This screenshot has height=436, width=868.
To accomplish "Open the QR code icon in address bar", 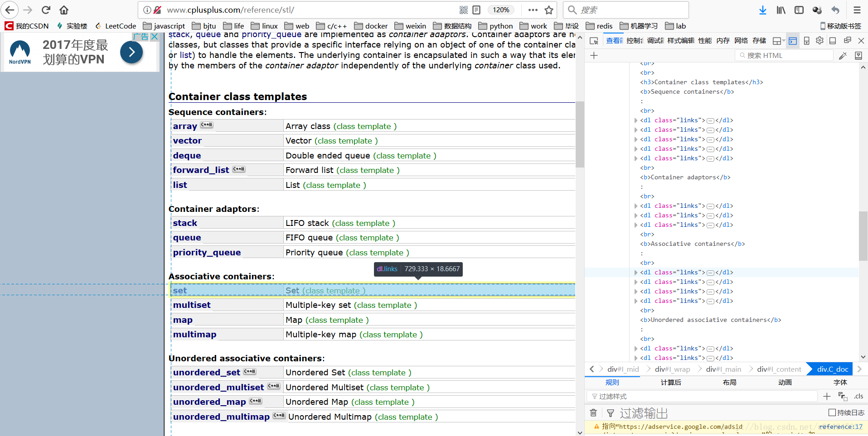I will (x=464, y=10).
